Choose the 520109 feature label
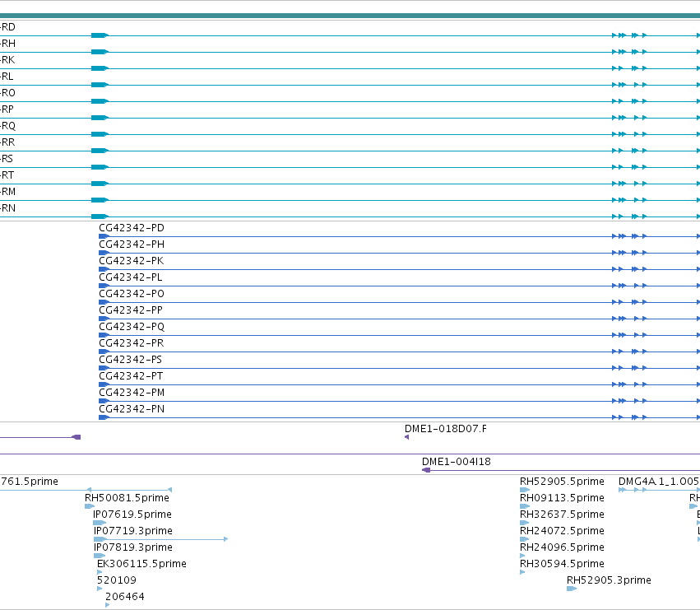Image resolution: width=700 pixels, height=610 pixels. click(117, 580)
